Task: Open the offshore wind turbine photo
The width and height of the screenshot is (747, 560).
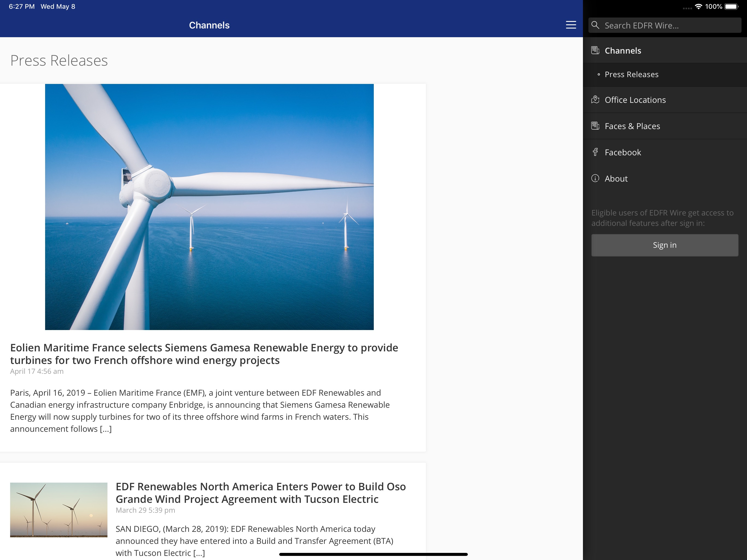Action: tap(209, 207)
